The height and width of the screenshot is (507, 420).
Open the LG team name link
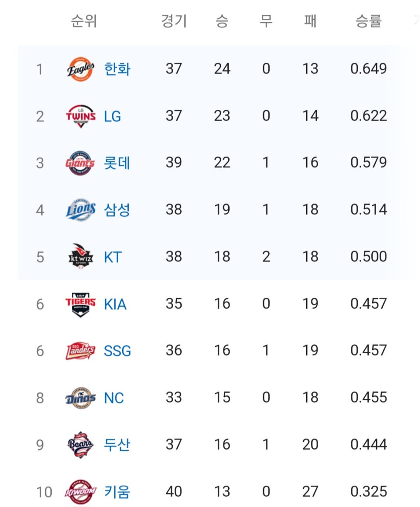(x=113, y=116)
